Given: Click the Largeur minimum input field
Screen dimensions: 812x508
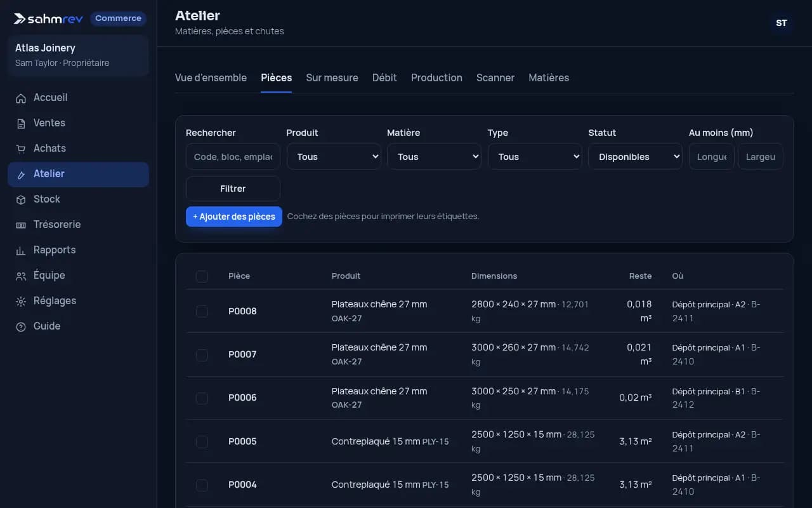Looking at the screenshot, I should point(761,157).
